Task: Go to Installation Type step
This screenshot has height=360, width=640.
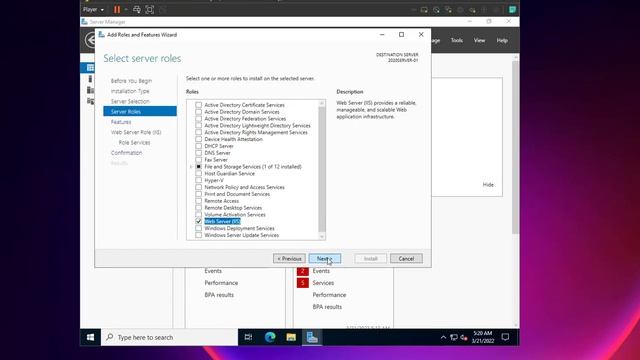Action: [130, 91]
